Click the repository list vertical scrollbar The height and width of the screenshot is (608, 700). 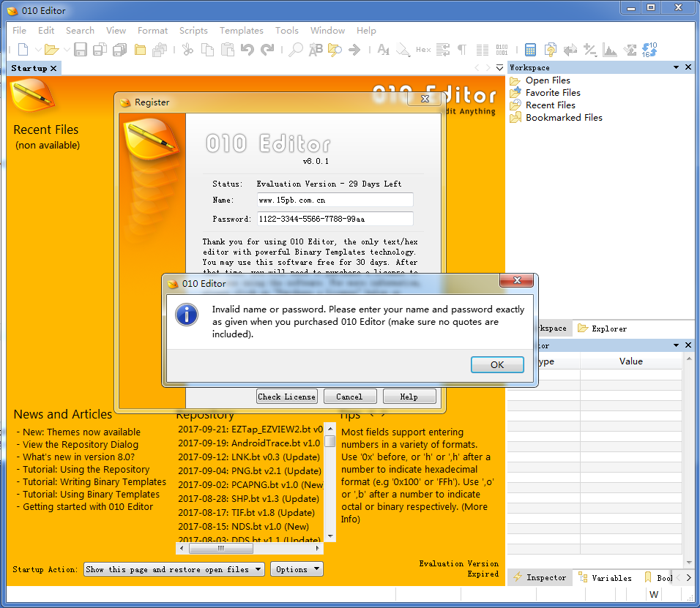click(330, 482)
